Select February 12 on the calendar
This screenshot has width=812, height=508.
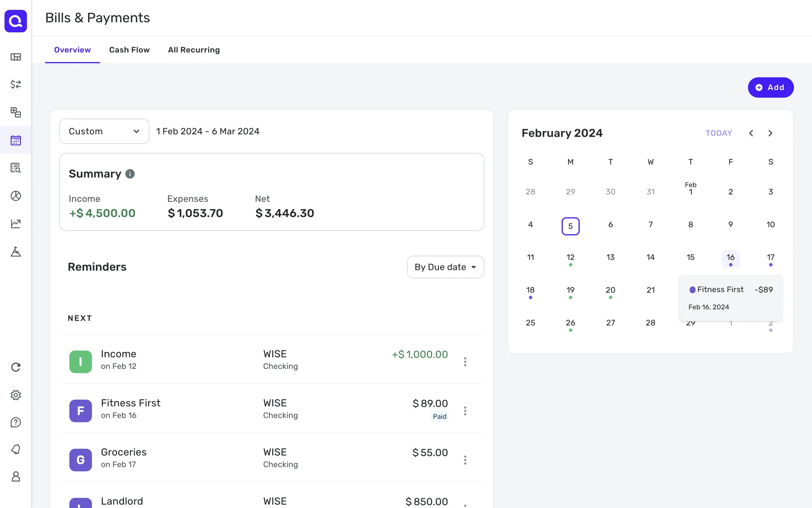pos(570,257)
